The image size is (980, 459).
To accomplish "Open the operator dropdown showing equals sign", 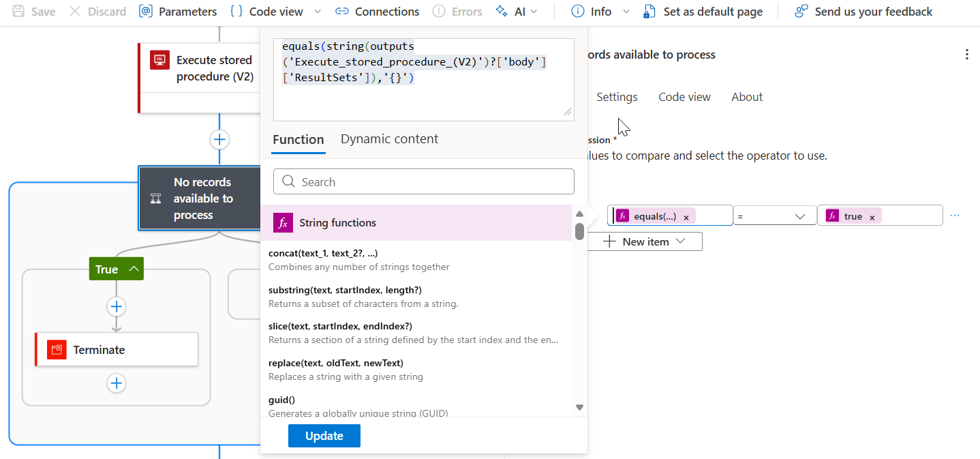I will point(775,216).
